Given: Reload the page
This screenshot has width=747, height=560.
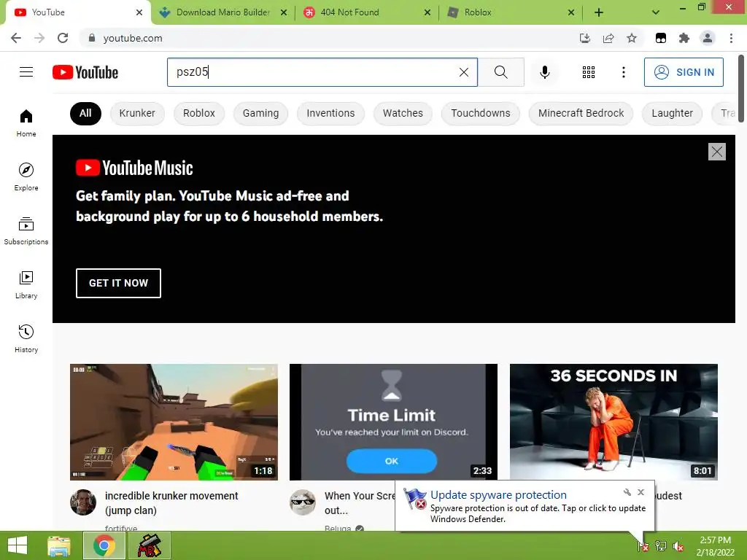Looking at the screenshot, I should pos(63,38).
